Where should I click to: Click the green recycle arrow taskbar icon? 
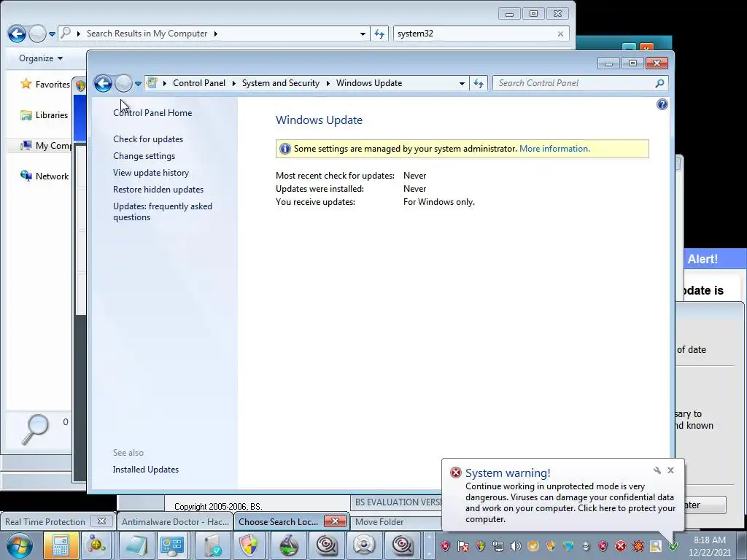(x=288, y=545)
